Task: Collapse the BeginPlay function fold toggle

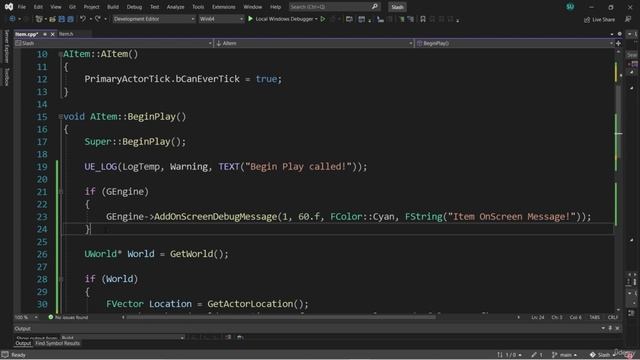Action: coord(60,117)
